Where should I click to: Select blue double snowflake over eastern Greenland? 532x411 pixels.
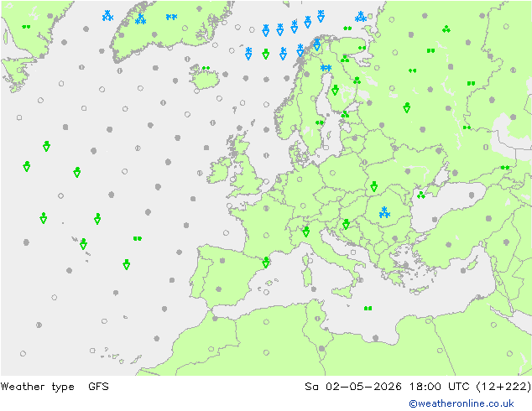(172, 17)
